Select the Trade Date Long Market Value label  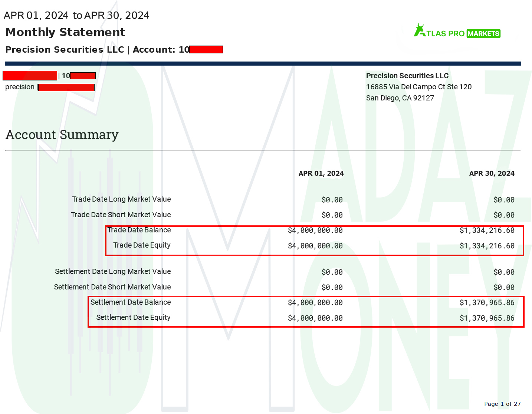click(x=121, y=199)
